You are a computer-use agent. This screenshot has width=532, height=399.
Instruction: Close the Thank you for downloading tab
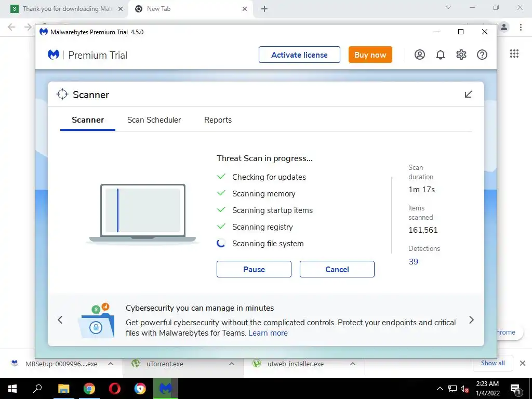click(120, 9)
